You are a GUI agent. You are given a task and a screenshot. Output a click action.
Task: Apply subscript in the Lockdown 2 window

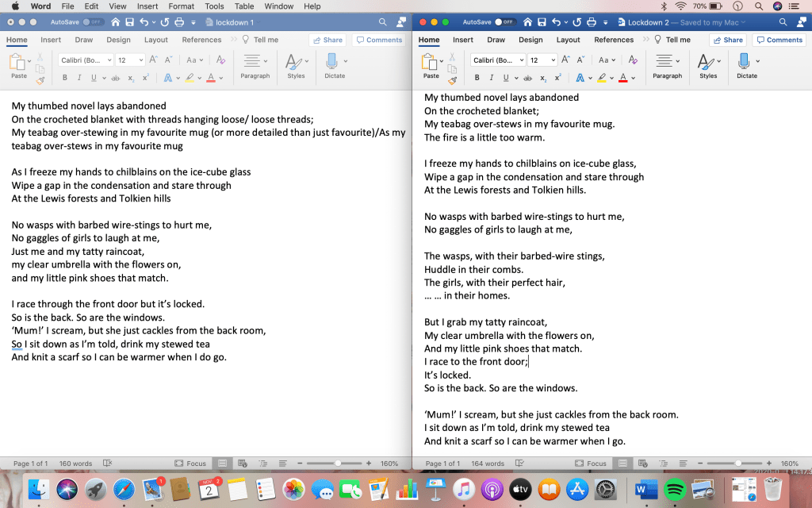click(542, 78)
